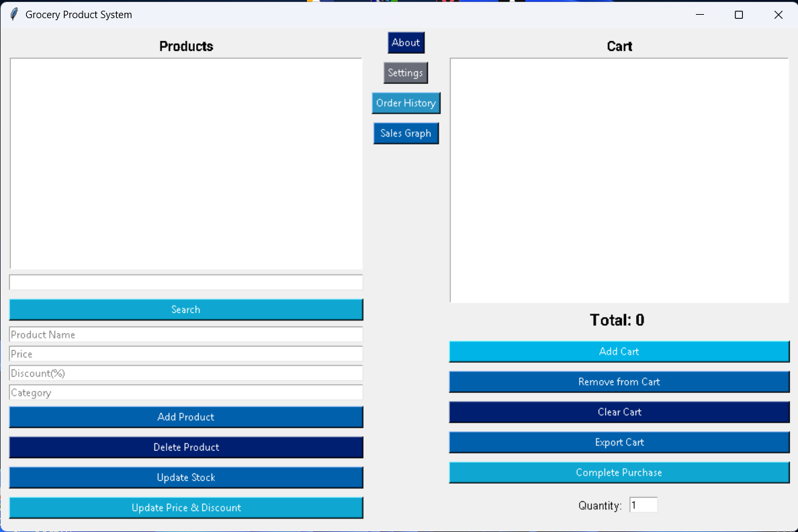Open the About dialog
The image size is (798, 532).
406,42
